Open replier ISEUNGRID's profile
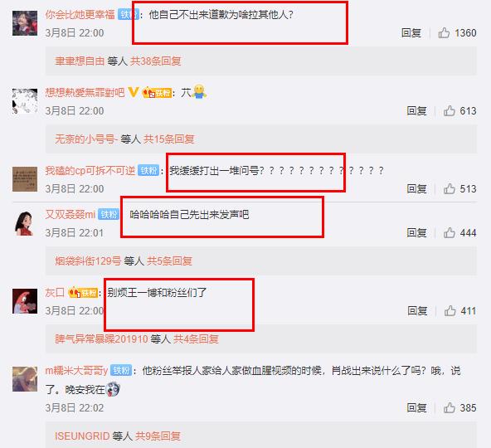Screen dimensions: 491x448 (x=82, y=436)
